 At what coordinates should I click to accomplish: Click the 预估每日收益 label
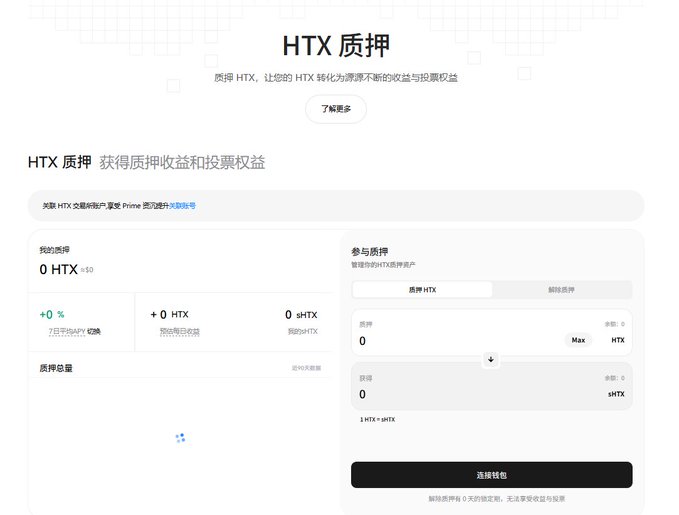[x=180, y=331]
